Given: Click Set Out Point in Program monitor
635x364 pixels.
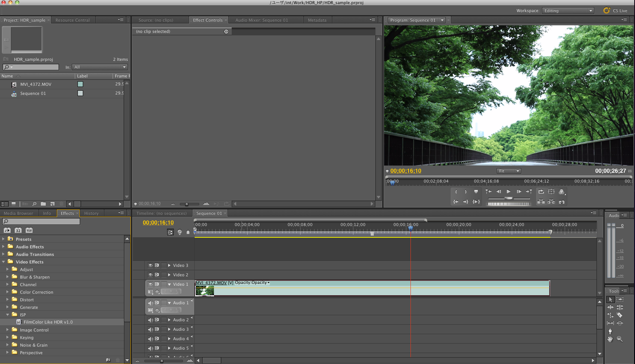Looking at the screenshot, I should [x=466, y=192].
